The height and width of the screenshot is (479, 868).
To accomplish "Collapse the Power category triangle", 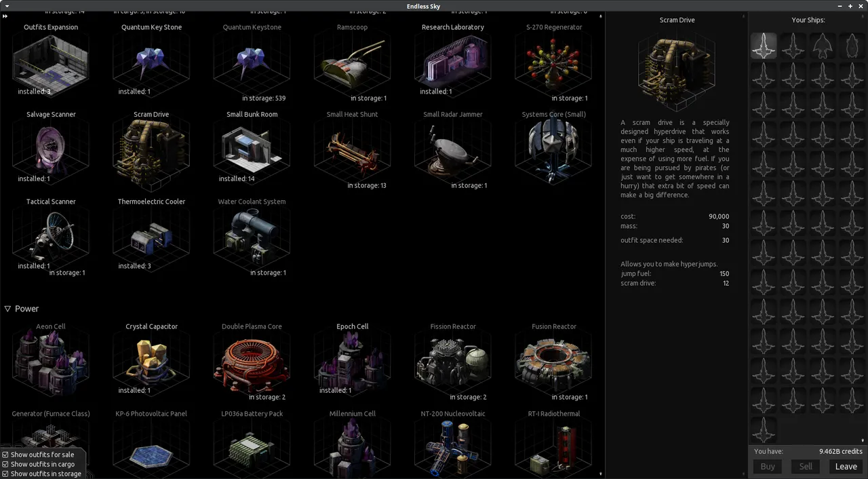I will pos(7,309).
